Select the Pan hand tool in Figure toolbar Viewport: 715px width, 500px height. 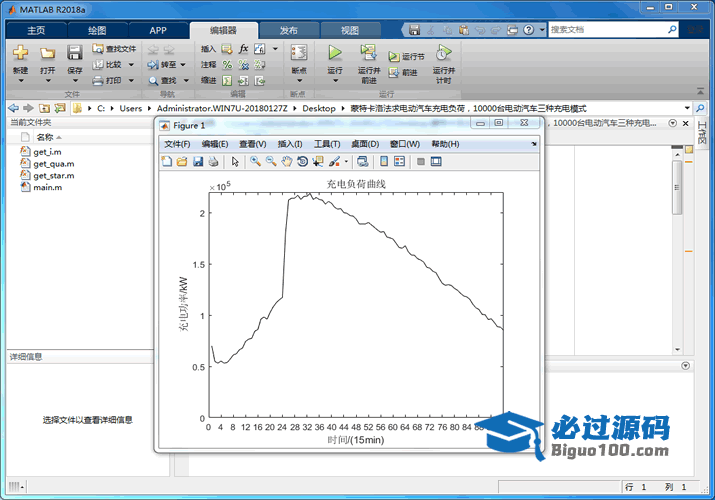pos(287,161)
